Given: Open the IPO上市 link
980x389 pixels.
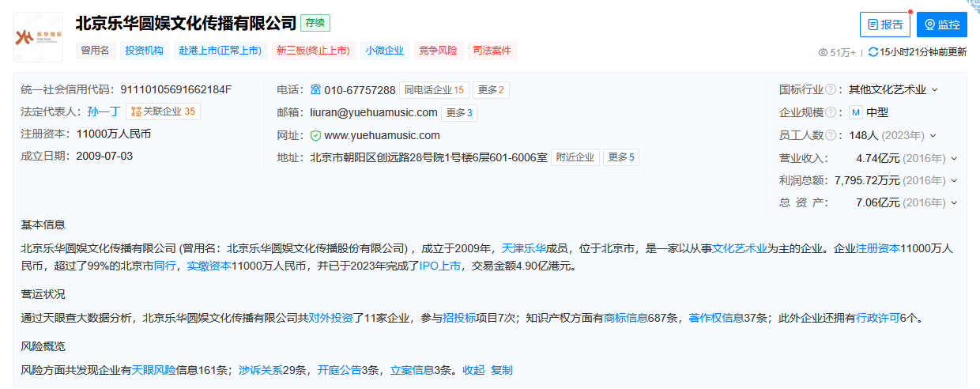Looking at the screenshot, I should coord(439,266).
